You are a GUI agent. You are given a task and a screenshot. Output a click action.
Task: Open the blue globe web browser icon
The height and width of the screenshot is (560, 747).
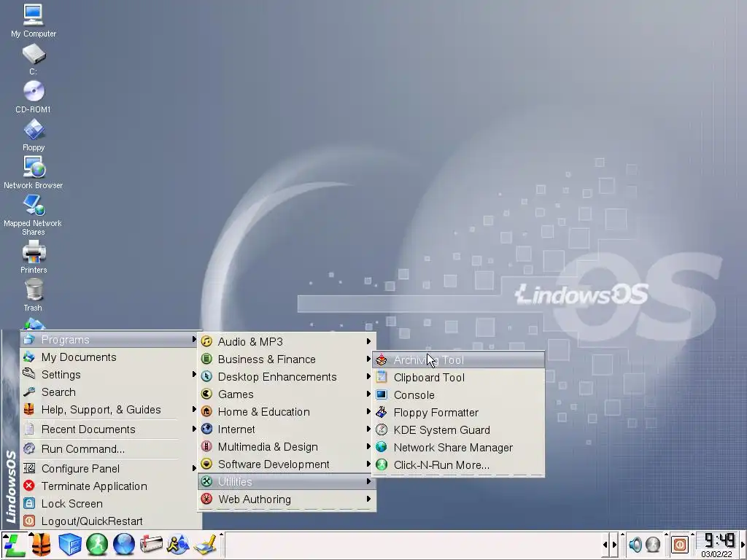[x=124, y=545]
